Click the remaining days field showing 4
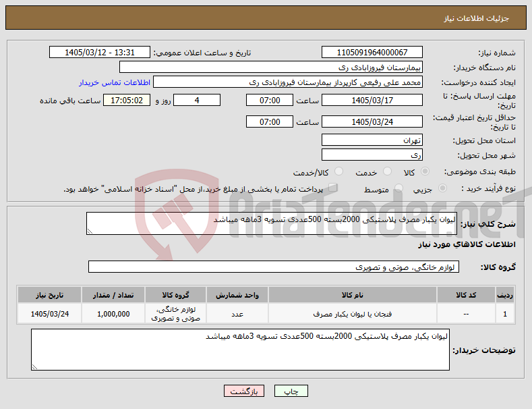The image size is (532, 409). 197,100
